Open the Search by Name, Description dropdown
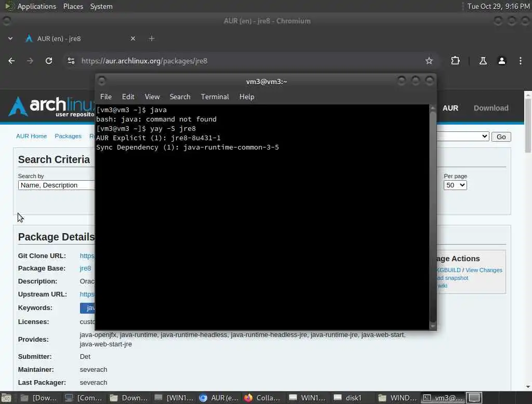 (x=56, y=185)
